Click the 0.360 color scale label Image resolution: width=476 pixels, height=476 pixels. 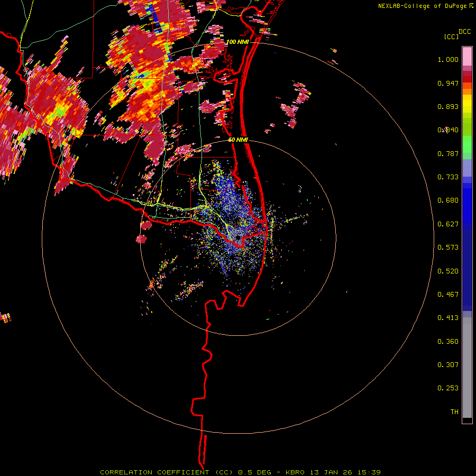448,342
